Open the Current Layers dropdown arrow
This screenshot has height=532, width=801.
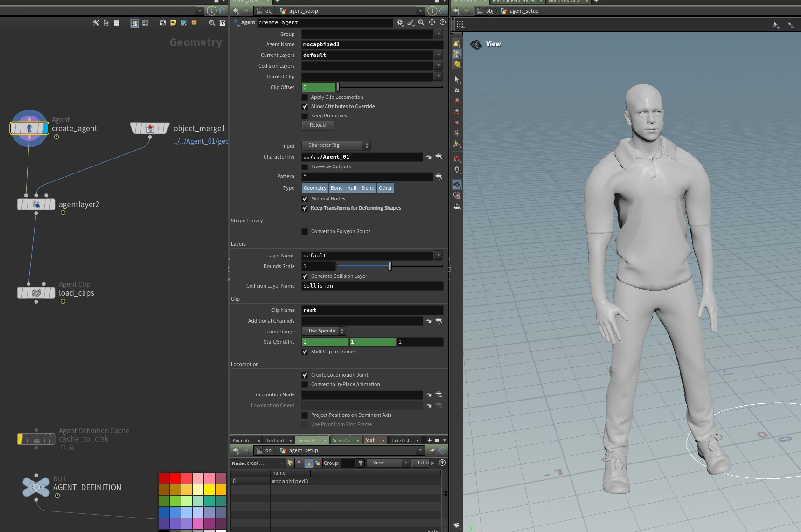click(438, 55)
